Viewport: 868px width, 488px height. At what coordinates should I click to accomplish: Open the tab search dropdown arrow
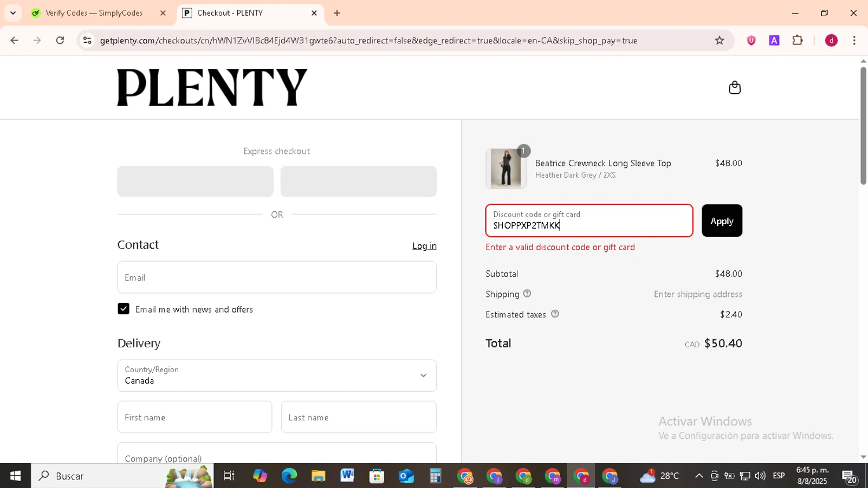point(13,13)
